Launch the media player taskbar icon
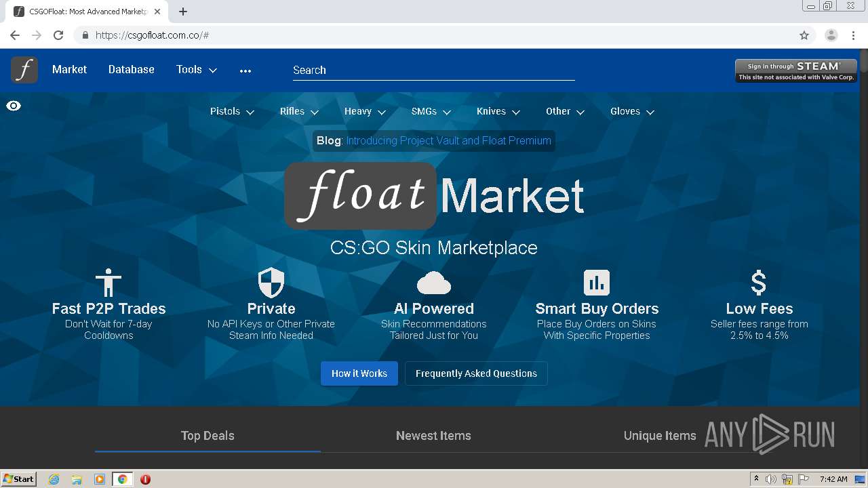The image size is (868, 488). 100,479
